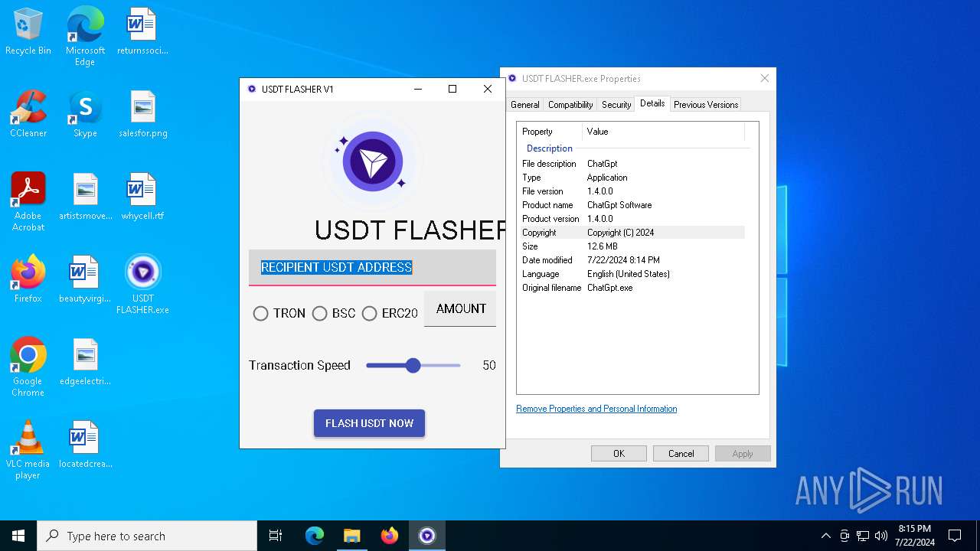Select the locatedcrea Word document icon
The width and height of the screenshot is (980, 551).
pyautogui.click(x=85, y=445)
